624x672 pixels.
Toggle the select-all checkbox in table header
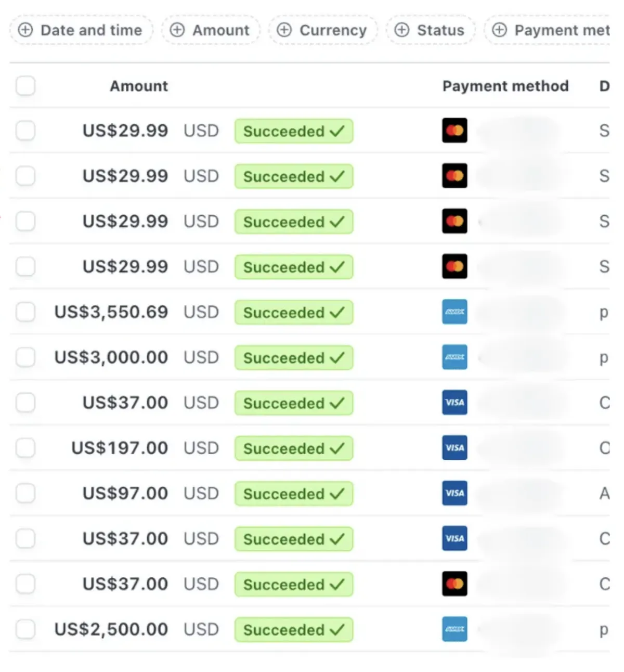25,85
